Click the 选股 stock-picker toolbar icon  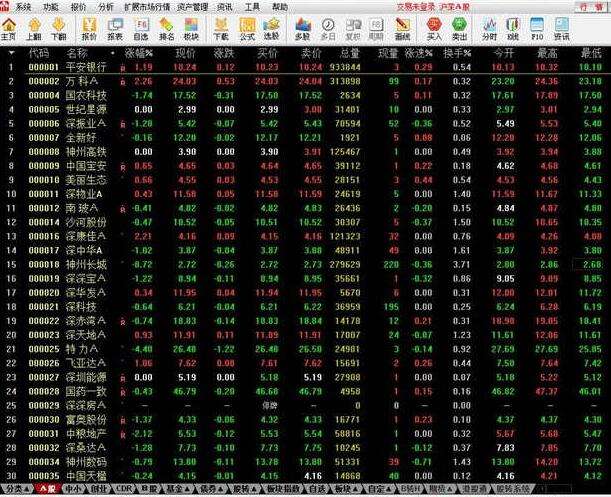271,29
